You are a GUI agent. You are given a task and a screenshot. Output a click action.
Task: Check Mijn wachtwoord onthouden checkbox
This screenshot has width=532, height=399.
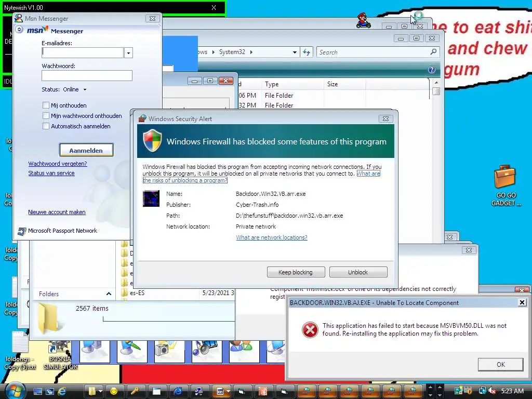click(46, 116)
